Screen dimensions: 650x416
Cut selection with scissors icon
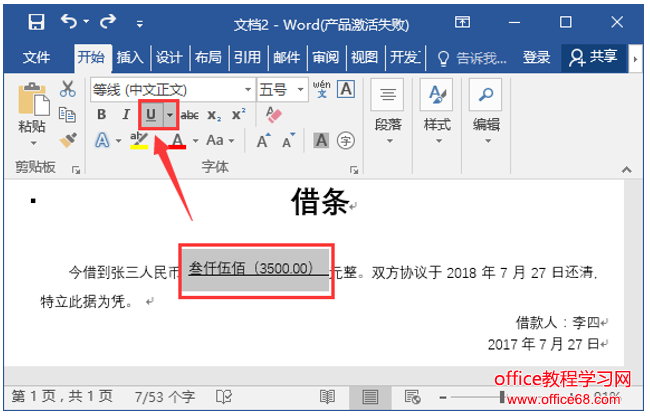(x=67, y=88)
